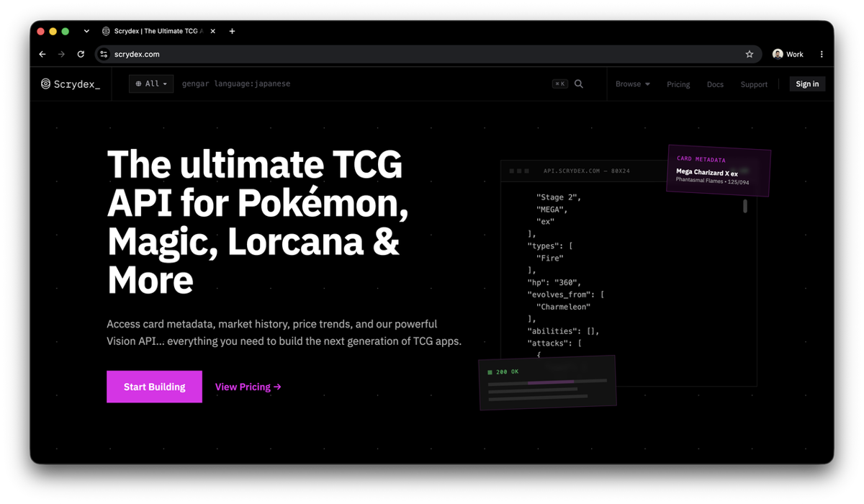Expand the tab search chevron

(x=86, y=31)
